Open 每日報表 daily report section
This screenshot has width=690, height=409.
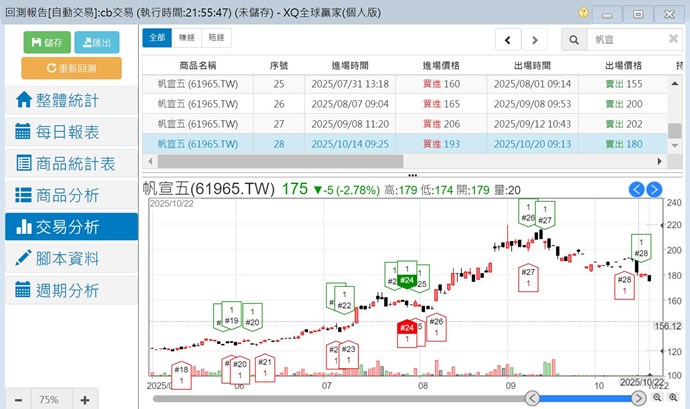coord(71,132)
